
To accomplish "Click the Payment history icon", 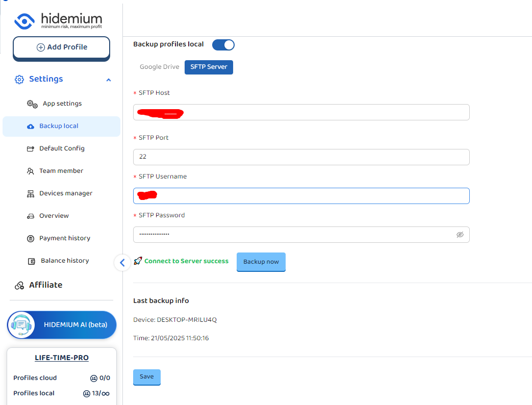I will click(31, 239).
